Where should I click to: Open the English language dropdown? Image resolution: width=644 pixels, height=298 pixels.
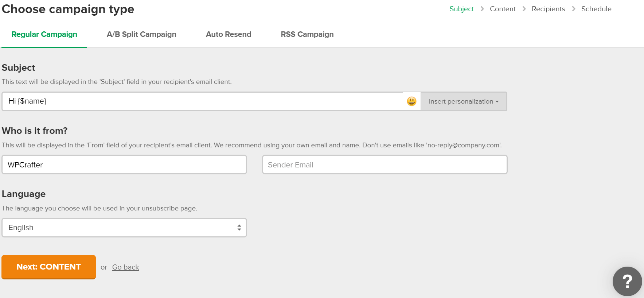[124, 228]
